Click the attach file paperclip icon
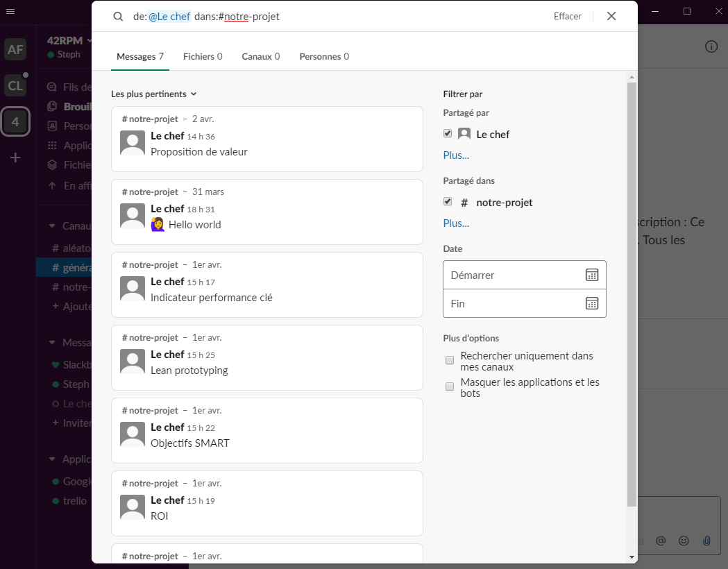728x569 pixels. [x=706, y=541]
